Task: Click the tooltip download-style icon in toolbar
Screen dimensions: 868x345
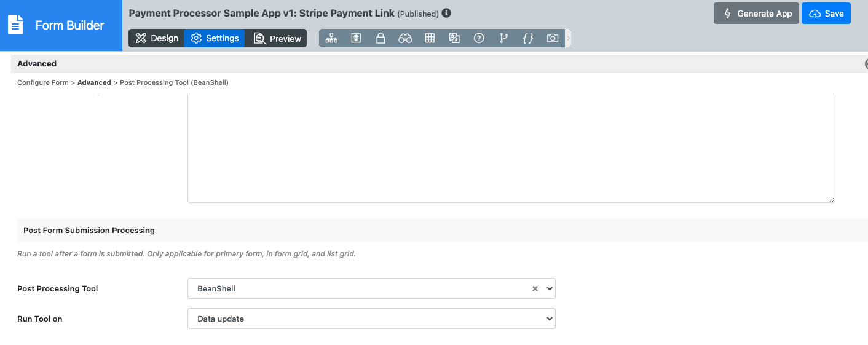Action: [x=356, y=38]
